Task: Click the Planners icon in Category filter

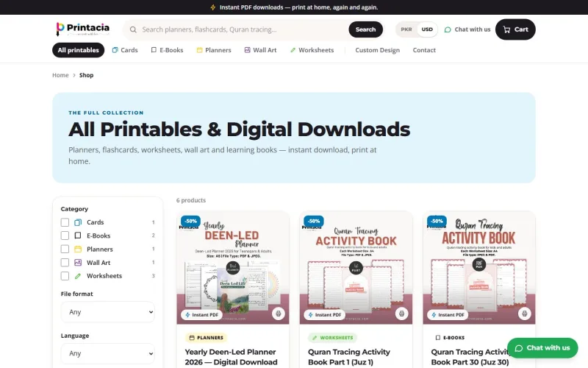Action: pos(78,249)
